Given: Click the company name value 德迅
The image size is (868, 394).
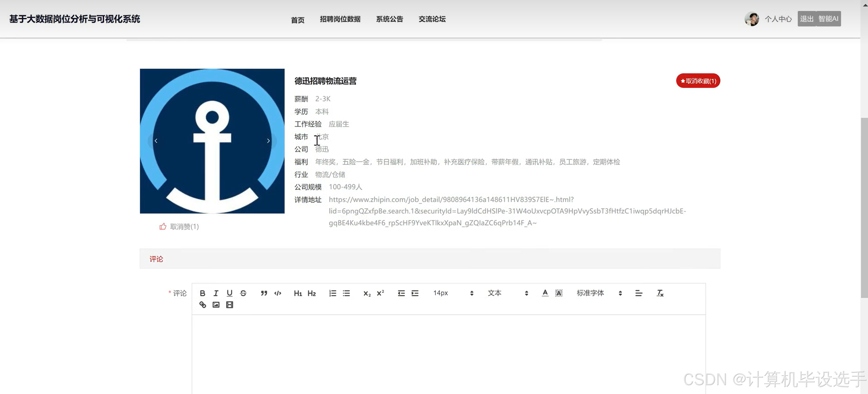Looking at the screenshot, I should (322, 149).
